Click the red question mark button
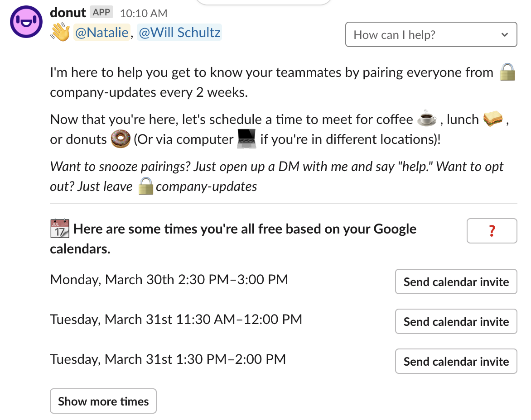The width and height of the screenshot is (531, 420). tap(492, 231)
